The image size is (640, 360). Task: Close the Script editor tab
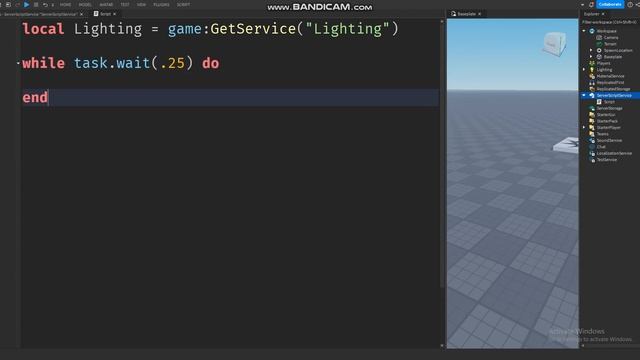[x=115, y=14]
